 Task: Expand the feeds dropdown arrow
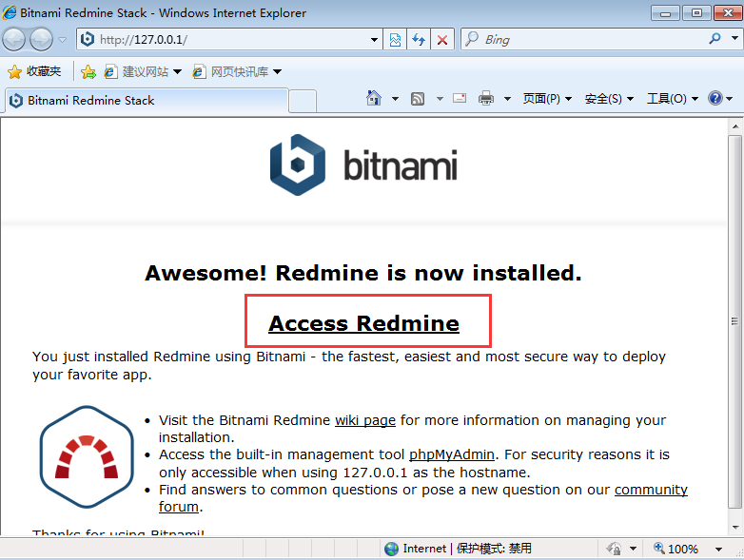(440, 99)
